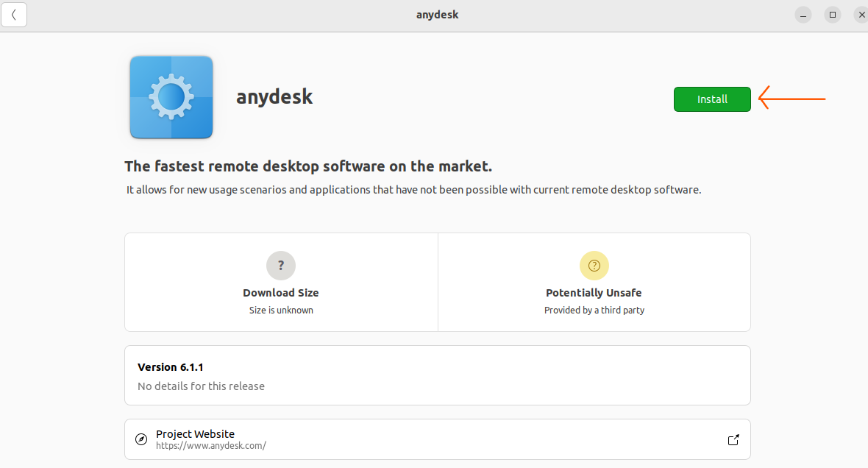
Task: Click the 'Size is unknown' text
Action: (281, 310)
